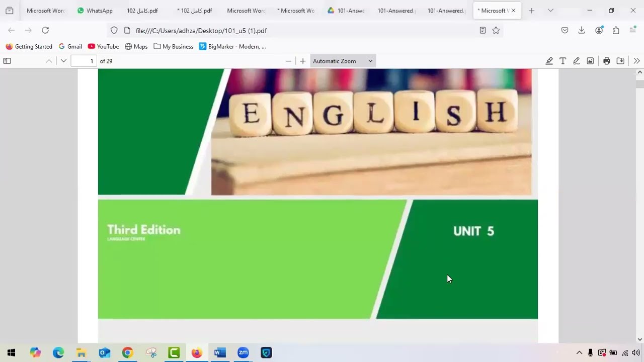Open the Firefox application menu
The image size is (644, 362).
point(633,30)
